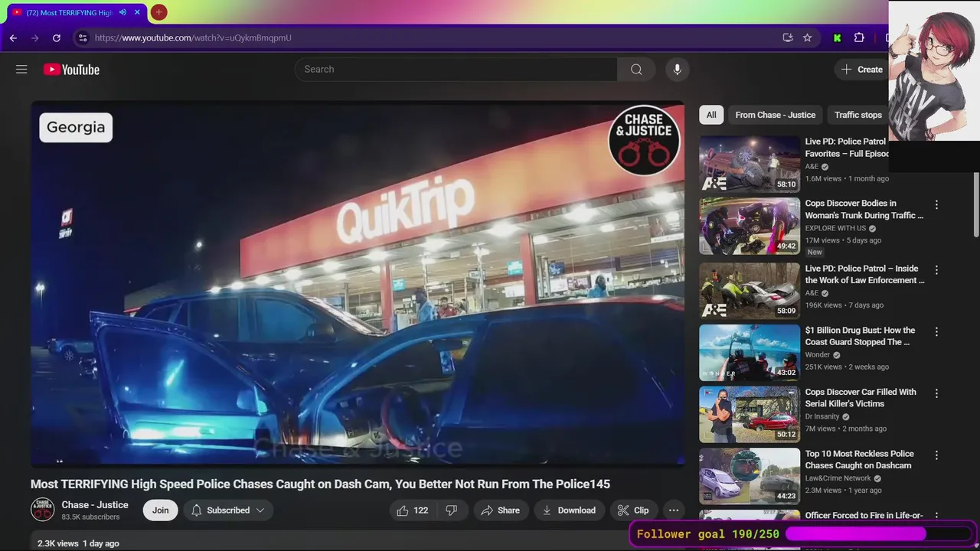Viewport: 980px width, 551px height.
Task: Open options menu for $1 Billion Drug Bust
Action: click(936, 332)
